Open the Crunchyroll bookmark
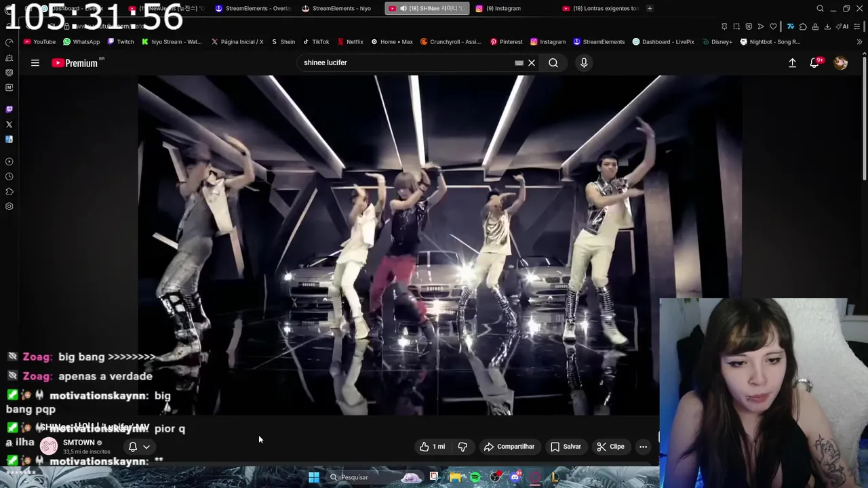Screen dimensions: 868x488 click(450, 41)
